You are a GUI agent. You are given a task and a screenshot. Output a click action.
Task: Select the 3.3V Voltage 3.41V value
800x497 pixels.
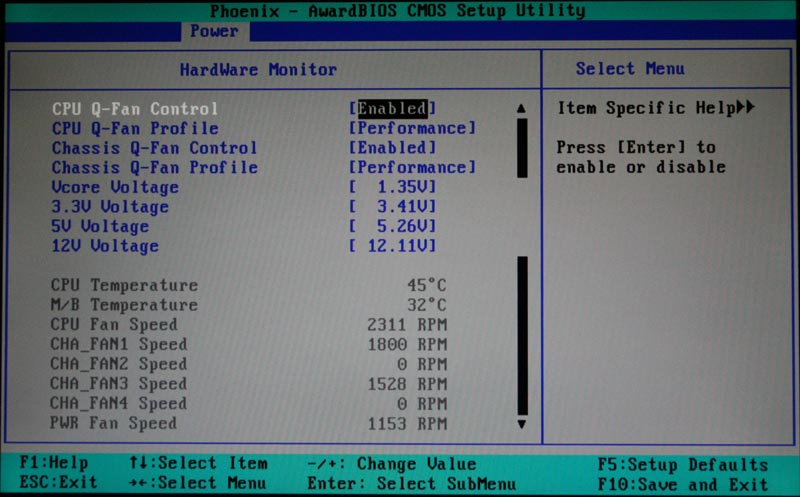click(x=392, y=207)
